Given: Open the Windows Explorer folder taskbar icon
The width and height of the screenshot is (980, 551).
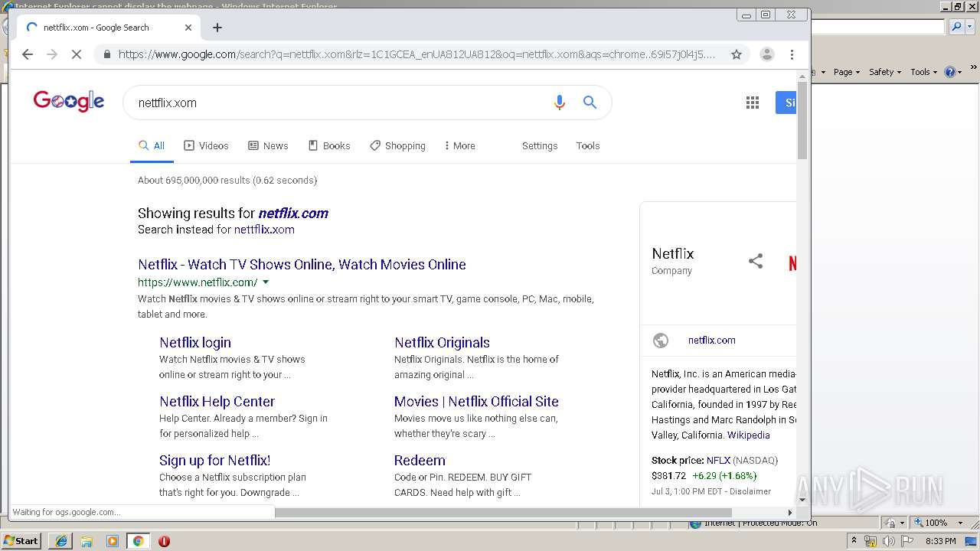Looking at the screenshot, I should pos(87,541).
